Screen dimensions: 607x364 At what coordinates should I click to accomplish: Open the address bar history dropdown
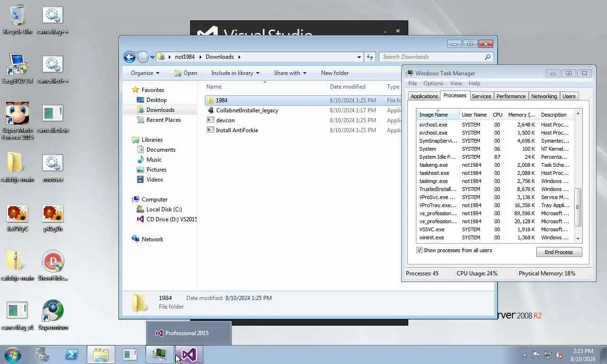[x=359, y=57]
